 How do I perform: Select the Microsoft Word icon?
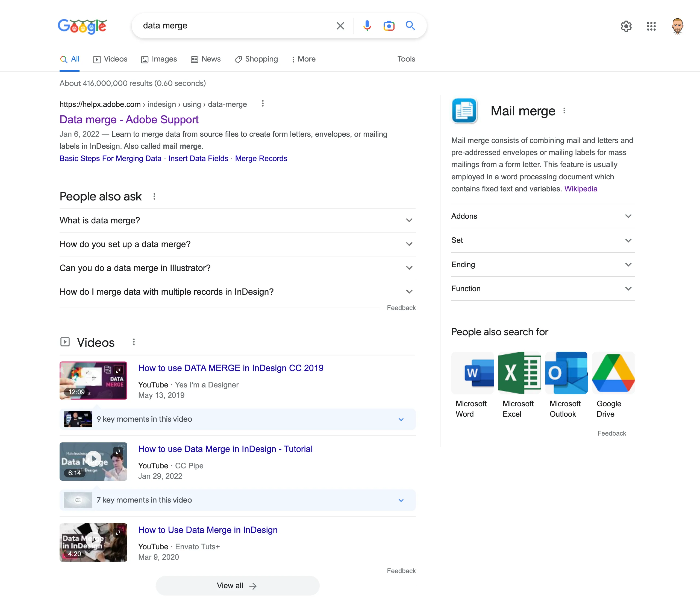472,373
